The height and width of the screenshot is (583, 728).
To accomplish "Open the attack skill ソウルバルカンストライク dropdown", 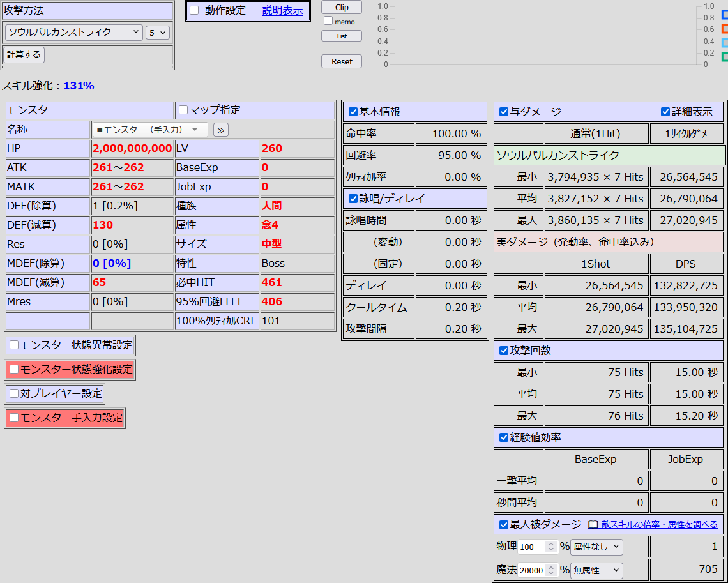I will point(73,32).
